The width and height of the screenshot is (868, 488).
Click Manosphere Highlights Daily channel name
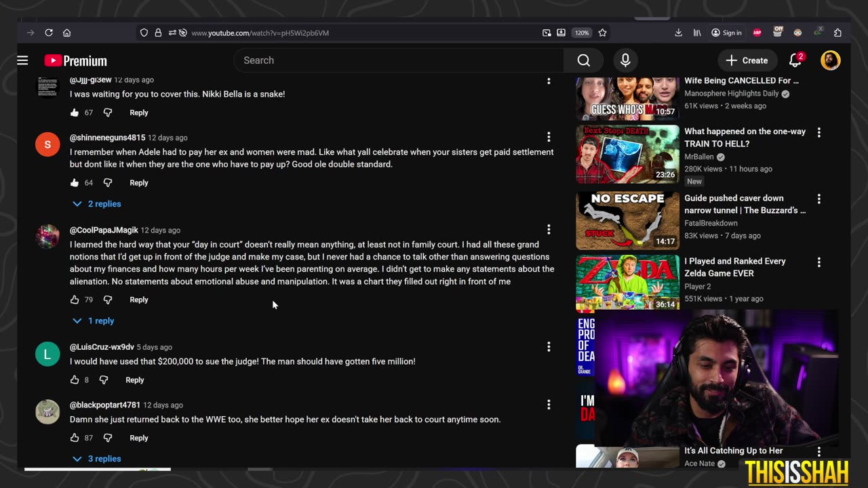(x=732, y=94)
